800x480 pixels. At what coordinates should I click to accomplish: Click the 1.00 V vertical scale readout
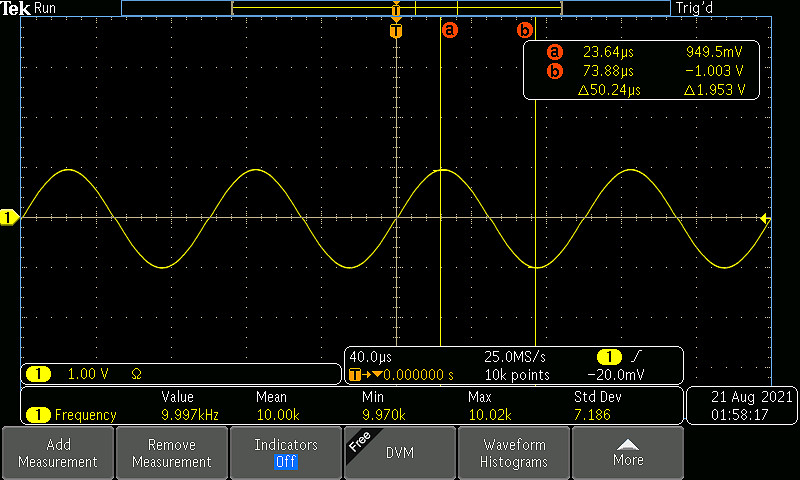coord(88,374)
